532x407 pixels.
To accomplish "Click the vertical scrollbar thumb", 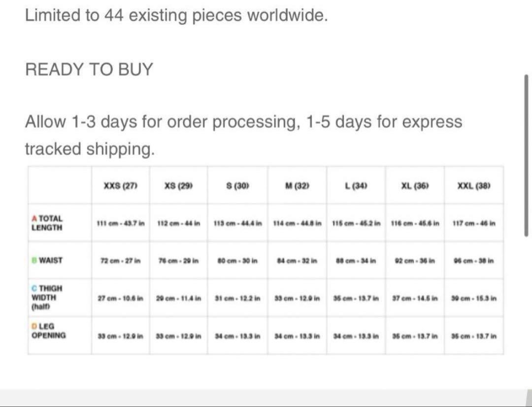I will [x=526, y=155].
